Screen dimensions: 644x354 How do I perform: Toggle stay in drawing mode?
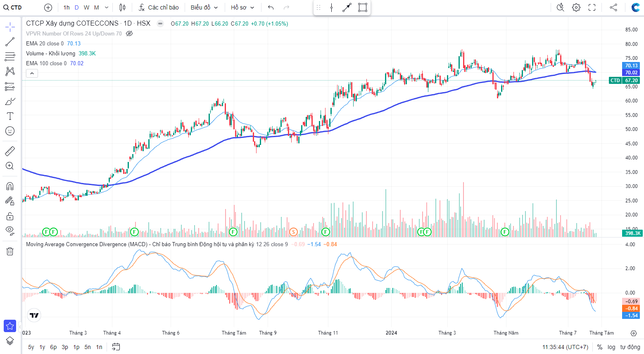click(x=10, y=201)
